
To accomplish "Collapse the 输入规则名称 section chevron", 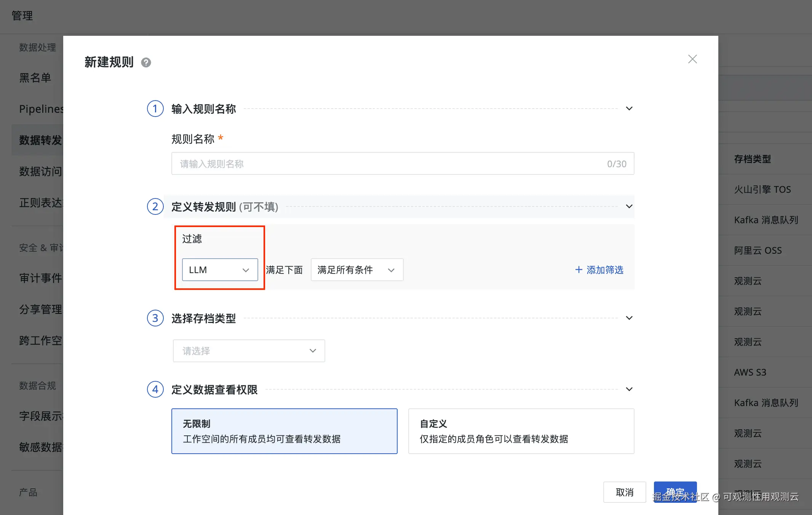I will 629,109.
